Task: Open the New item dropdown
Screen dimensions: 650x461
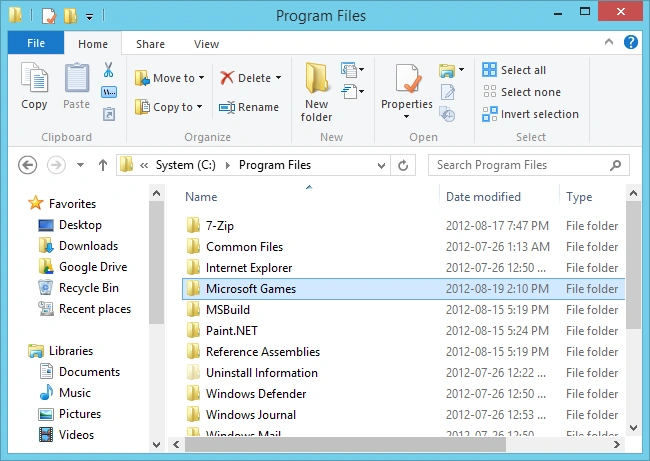Action: click(353, 70)
